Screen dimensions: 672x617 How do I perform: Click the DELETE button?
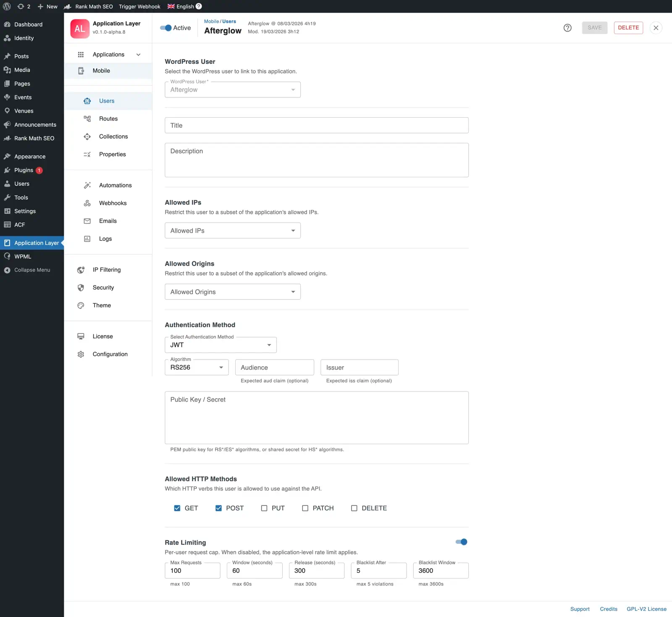coord(628,28)
